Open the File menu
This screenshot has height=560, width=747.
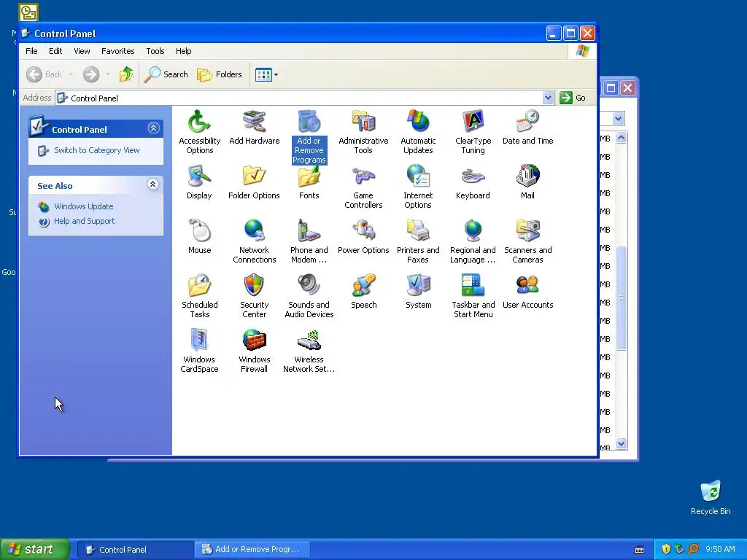[31, 51]
